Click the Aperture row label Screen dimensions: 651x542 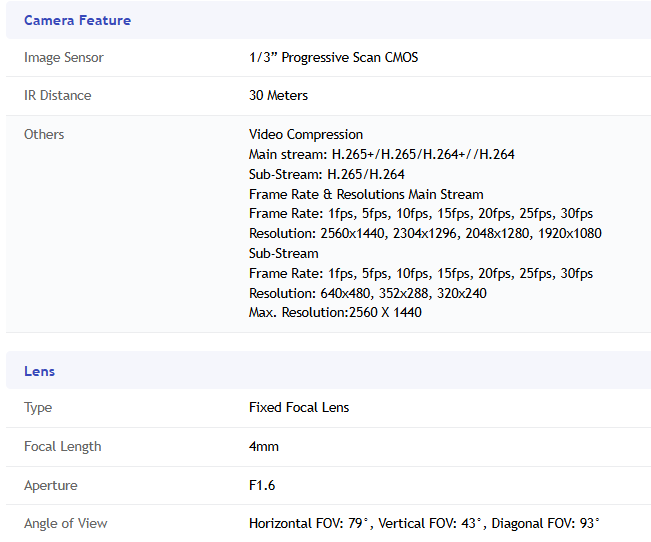click(50, 486)
